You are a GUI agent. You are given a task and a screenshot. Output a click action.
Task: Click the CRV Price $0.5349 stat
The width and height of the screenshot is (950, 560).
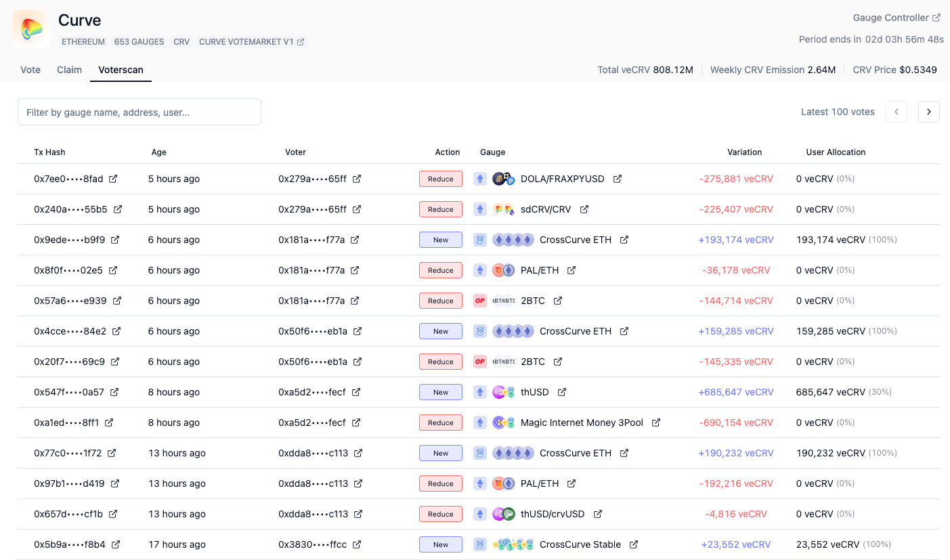point(894,70)
